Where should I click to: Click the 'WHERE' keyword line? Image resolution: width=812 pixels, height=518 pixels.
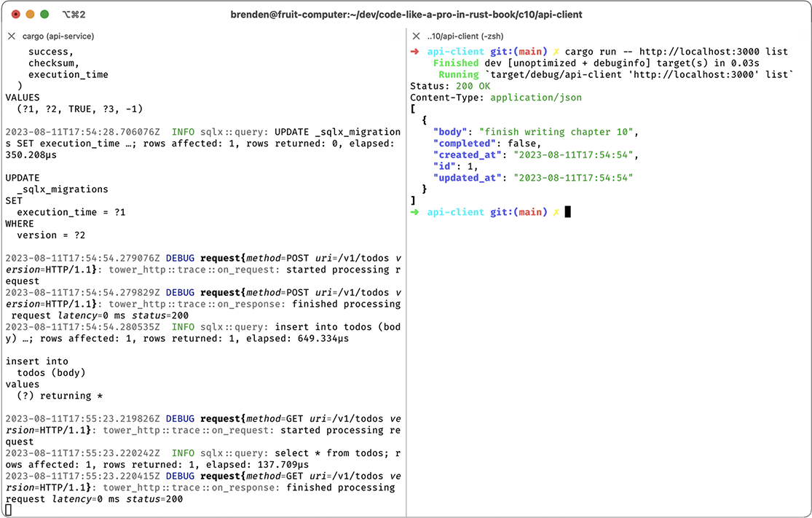(20, 224)
